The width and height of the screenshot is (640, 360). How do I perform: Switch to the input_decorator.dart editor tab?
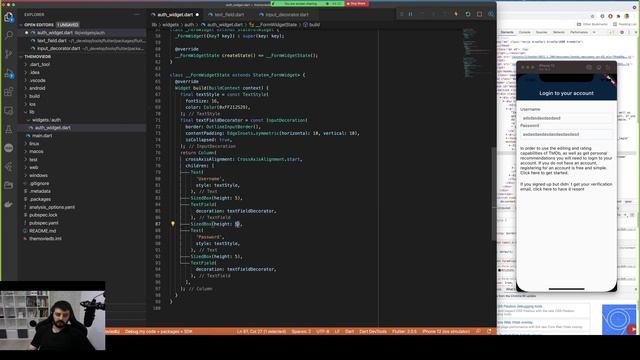(287, 15)
